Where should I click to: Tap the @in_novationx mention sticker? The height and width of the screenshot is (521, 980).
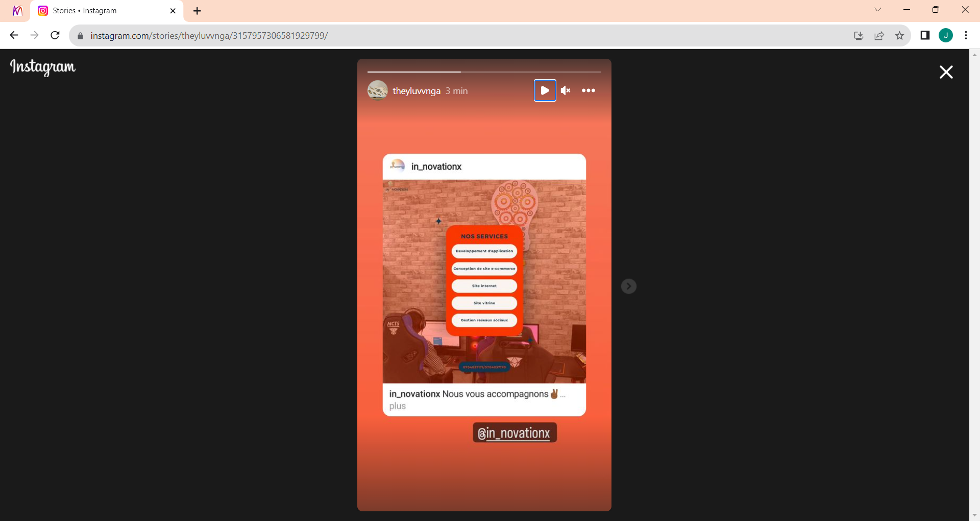click(514, 433)
